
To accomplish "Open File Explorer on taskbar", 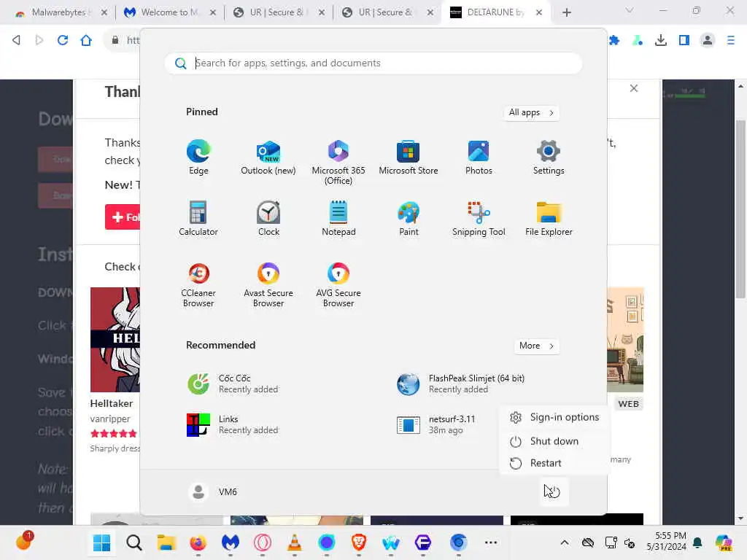I will [x=166, y=542].
